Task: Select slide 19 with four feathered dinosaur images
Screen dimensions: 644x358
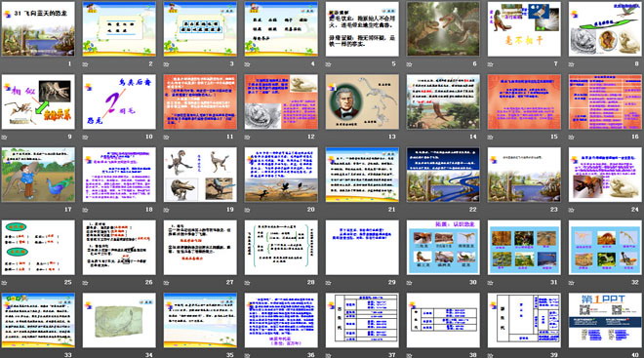Action: click(x=200, y=175)
